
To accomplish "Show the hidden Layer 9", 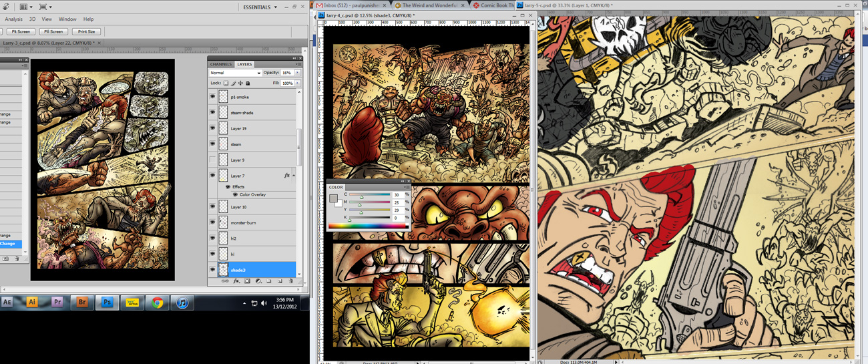I will [x=212, y=160].
